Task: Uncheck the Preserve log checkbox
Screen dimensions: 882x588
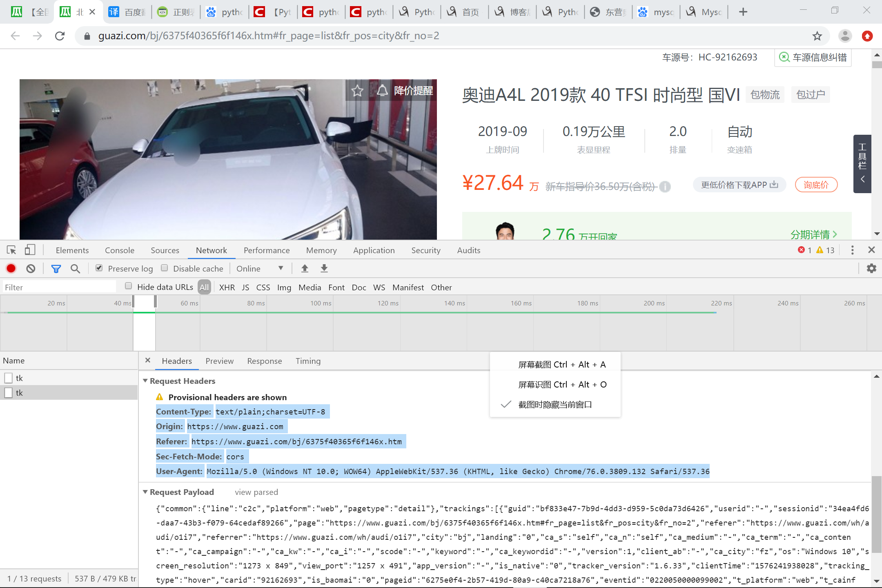Action: 99,268
